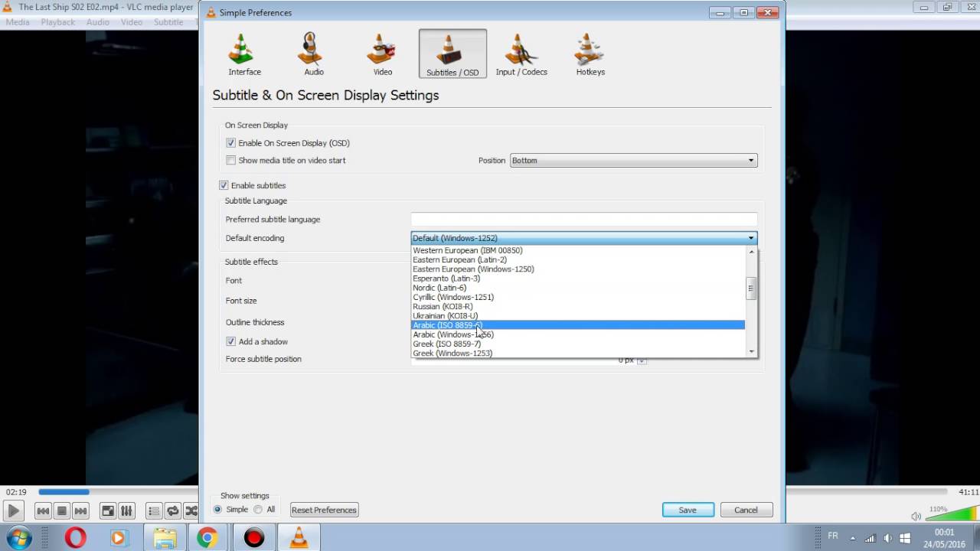Mute audio using VLC speaker icon

(x=916, y=516)
